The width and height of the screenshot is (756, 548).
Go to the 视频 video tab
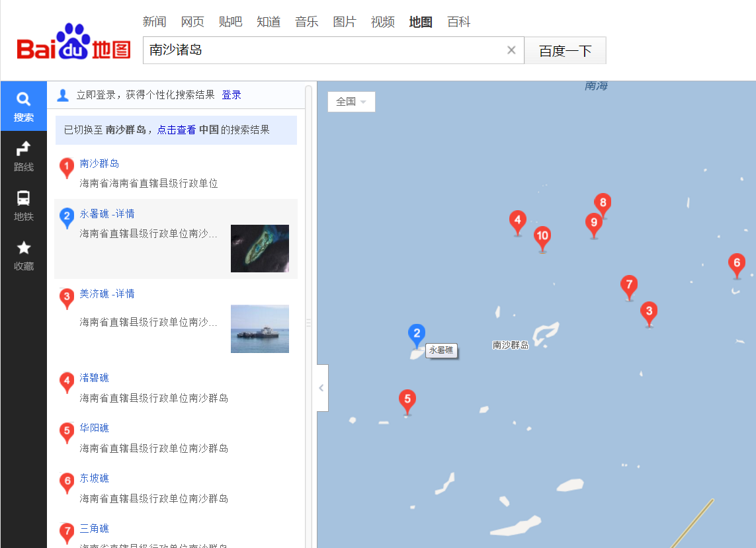click(x=383, y=22)
